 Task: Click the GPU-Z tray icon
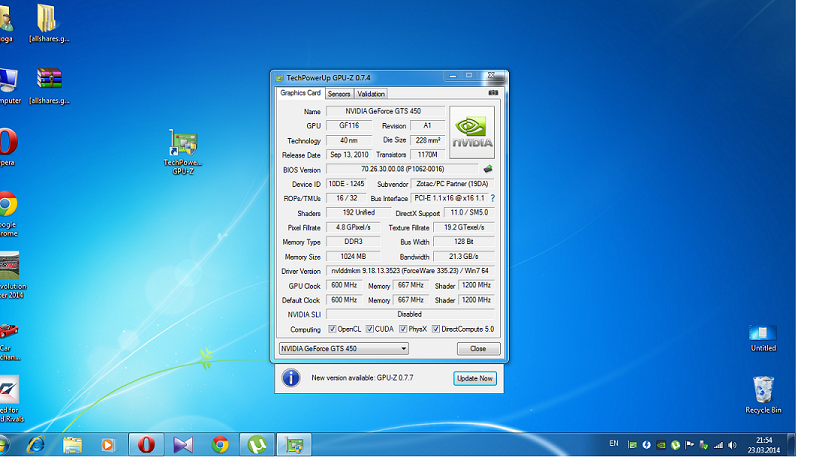point(633,445)
